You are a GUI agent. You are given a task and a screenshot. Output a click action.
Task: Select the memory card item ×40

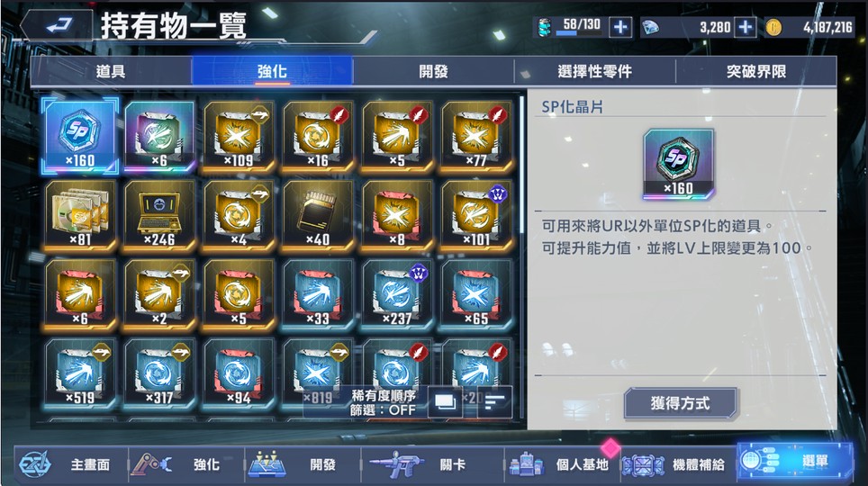click(x=318, y=215)
